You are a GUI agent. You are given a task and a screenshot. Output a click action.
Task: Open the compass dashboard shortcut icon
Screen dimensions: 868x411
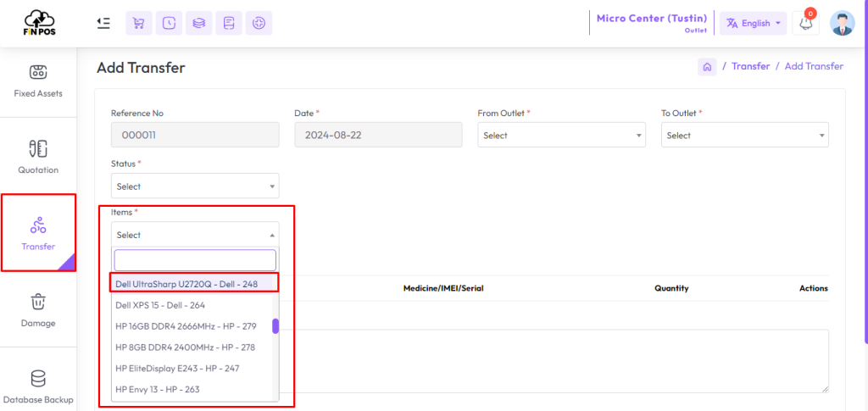pos(259,23)
